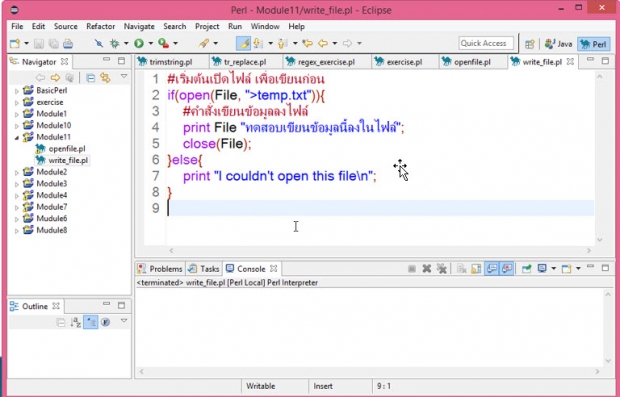Open the Debug button dropdown arrow
Viewport: 620px width, 397px height.
coord(126,43)
